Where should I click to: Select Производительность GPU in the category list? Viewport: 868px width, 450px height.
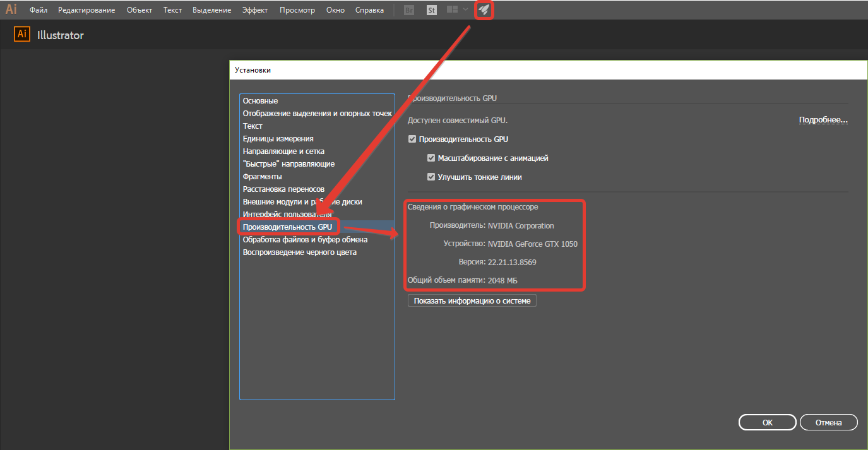tap(317, 227)
